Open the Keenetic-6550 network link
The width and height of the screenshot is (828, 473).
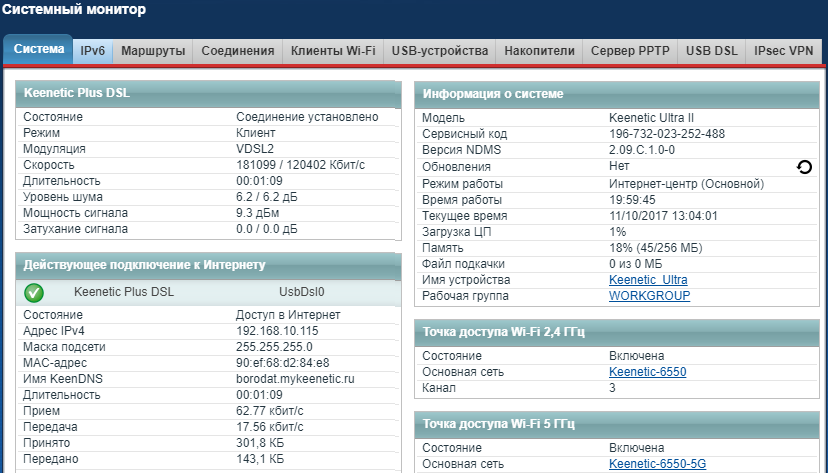point(647,372)
